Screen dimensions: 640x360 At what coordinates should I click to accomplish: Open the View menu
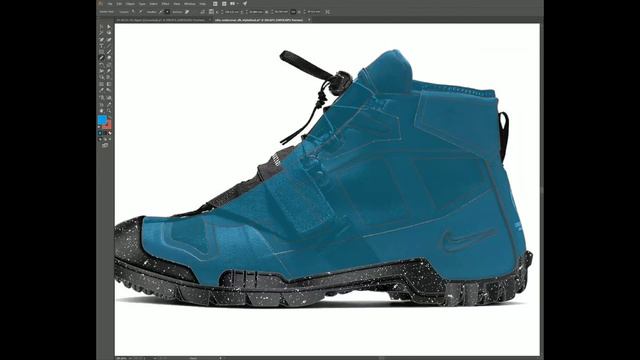click(176, 4)
